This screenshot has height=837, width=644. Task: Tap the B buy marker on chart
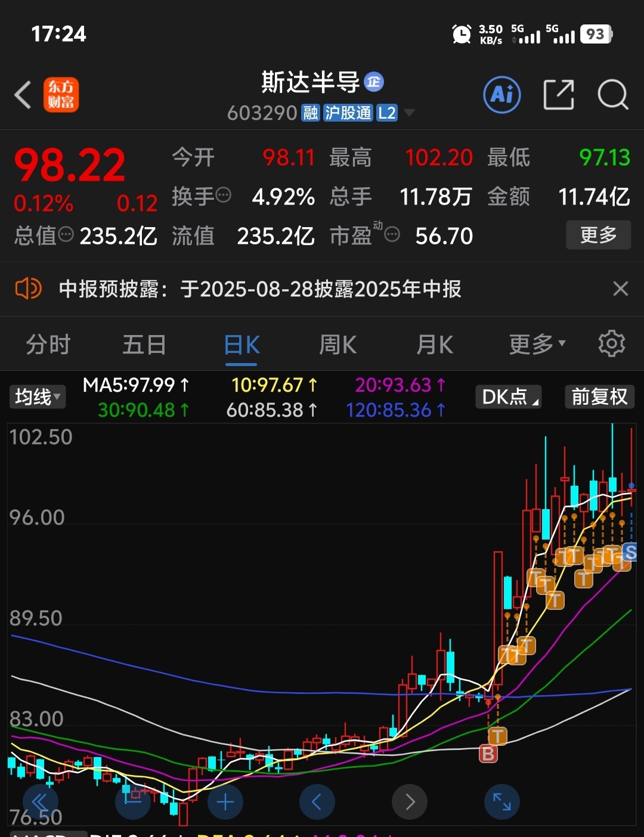[x=488, y=754]
